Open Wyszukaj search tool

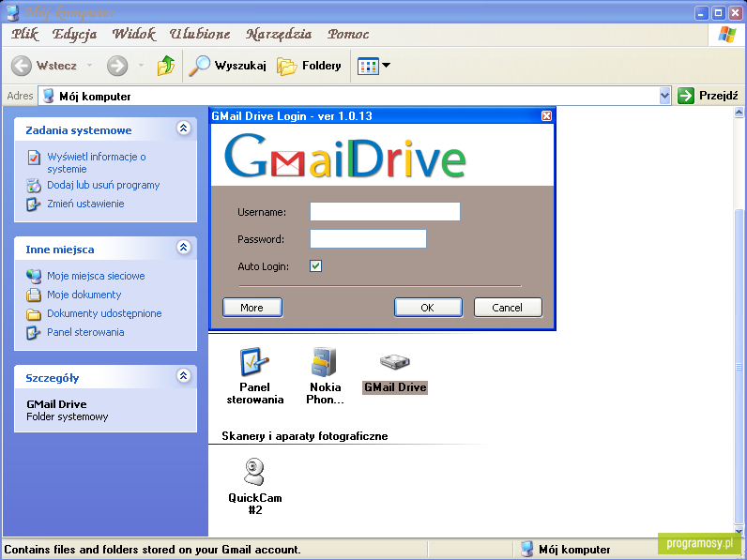tap(227, 66)
